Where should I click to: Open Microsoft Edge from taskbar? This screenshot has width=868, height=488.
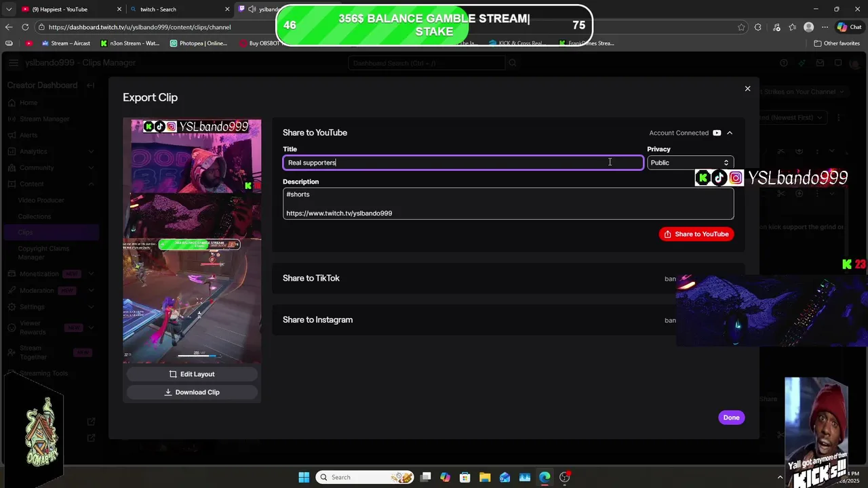(x=545, y=477)
